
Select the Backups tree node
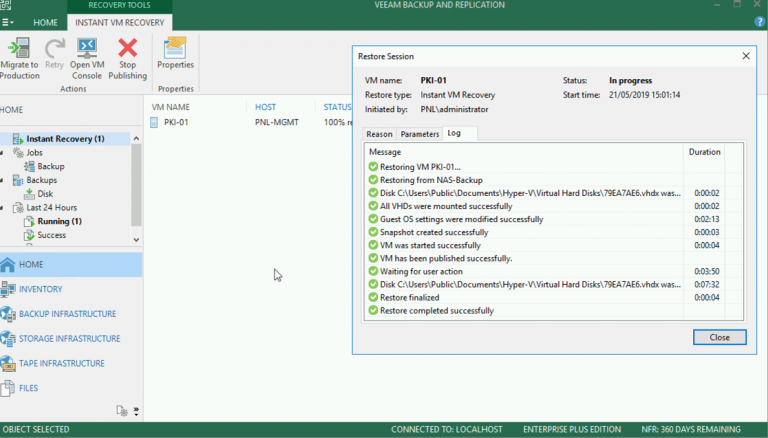42,180
